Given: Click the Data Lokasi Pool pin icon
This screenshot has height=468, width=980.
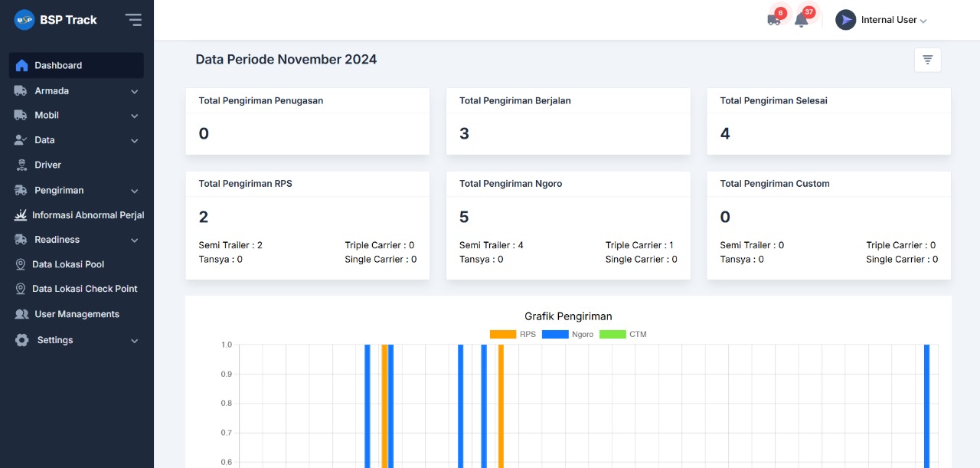Looking at the screenshot, I should point(21,264).
